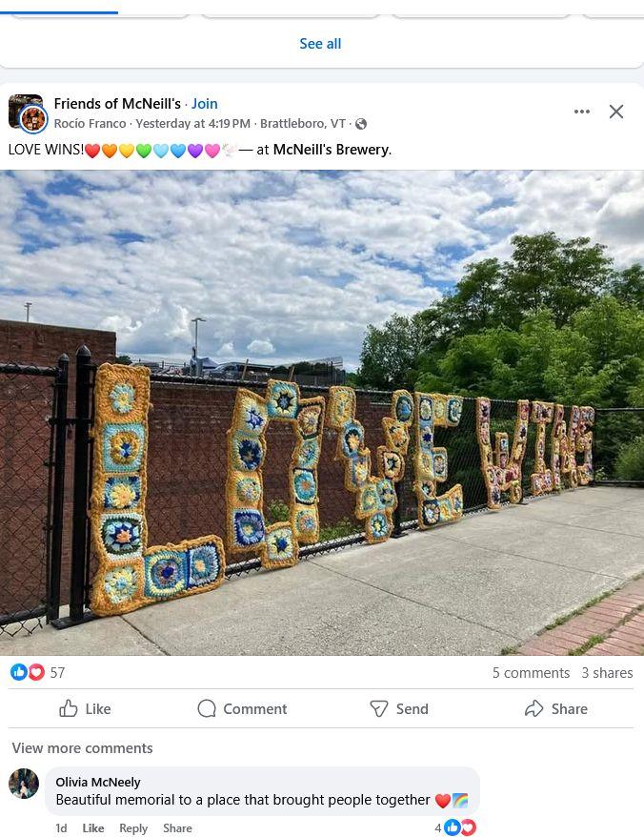This screenshot has width=644, height=837.
Task: Open Rocío Franco's profile link
Action: click(90, 123)
